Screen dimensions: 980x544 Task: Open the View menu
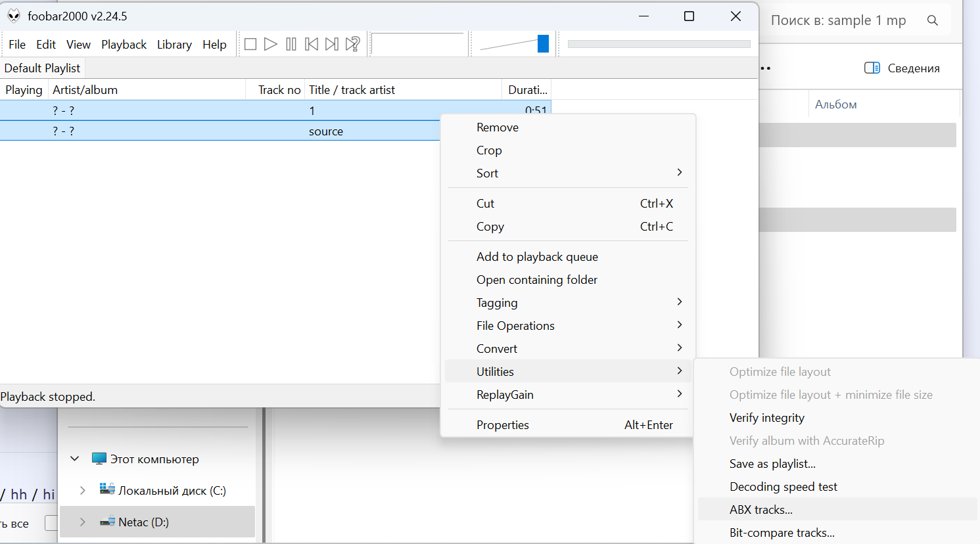click(x=78, y=45)
